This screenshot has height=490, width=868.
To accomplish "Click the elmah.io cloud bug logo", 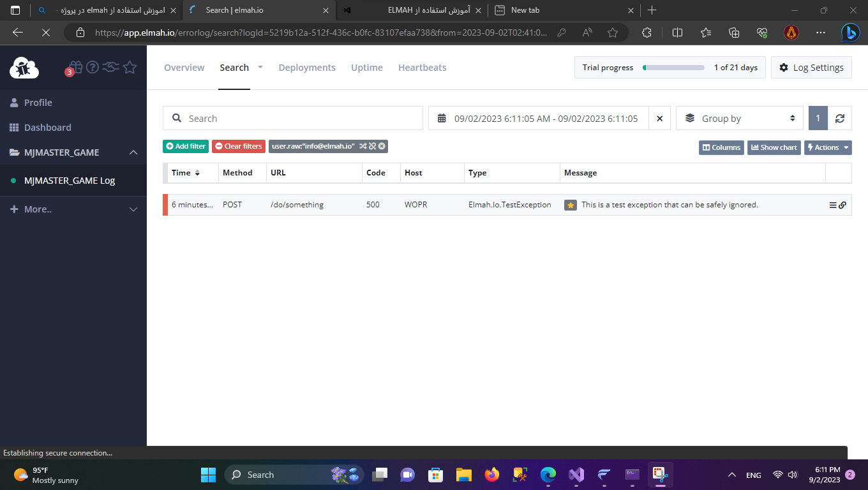I will pos(24,67).
